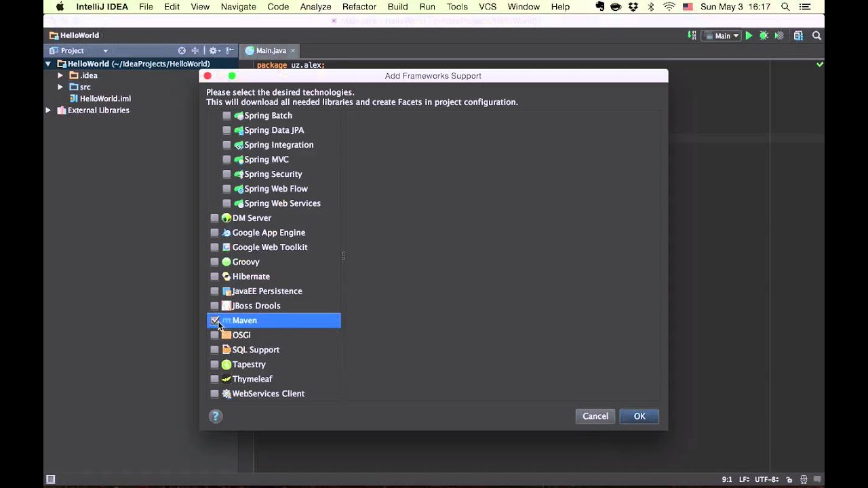Open Search Everywhere magnifier in IDE toolbar
Screen dimensions: 868x488
tap(817, 36)
